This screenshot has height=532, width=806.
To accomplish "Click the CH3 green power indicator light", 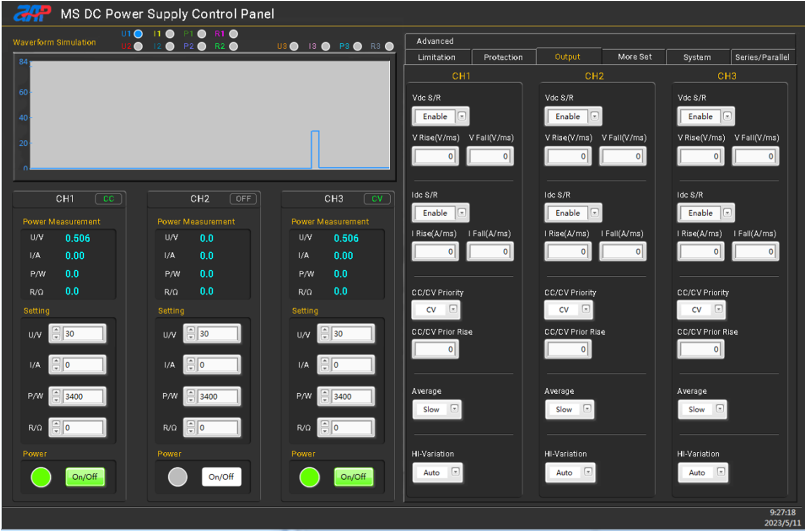I will pos(309,477).
